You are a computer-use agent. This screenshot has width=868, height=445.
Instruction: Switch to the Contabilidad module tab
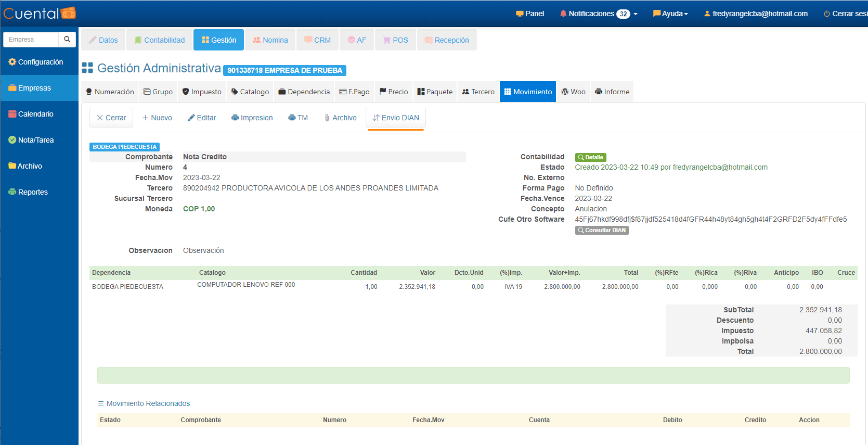160,40
